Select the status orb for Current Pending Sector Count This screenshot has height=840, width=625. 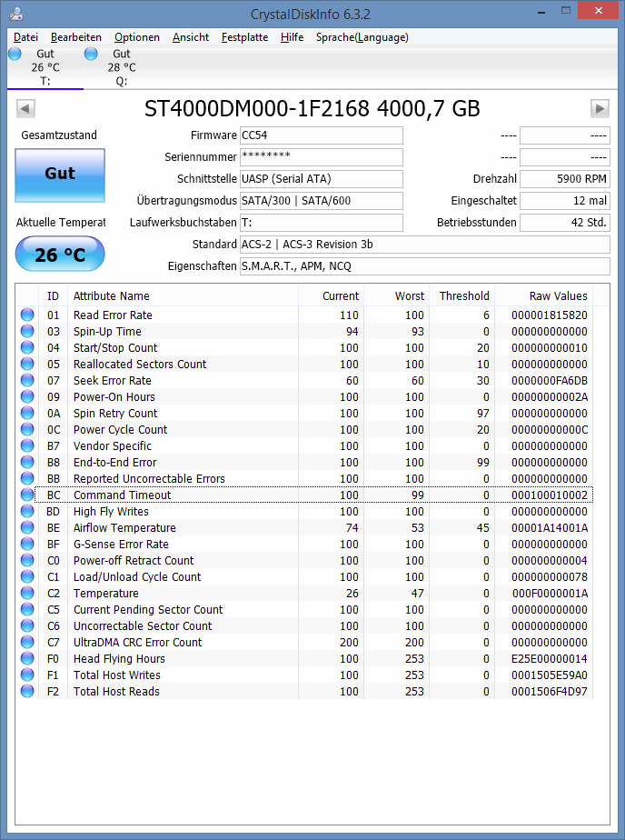[x=27, y=610]
